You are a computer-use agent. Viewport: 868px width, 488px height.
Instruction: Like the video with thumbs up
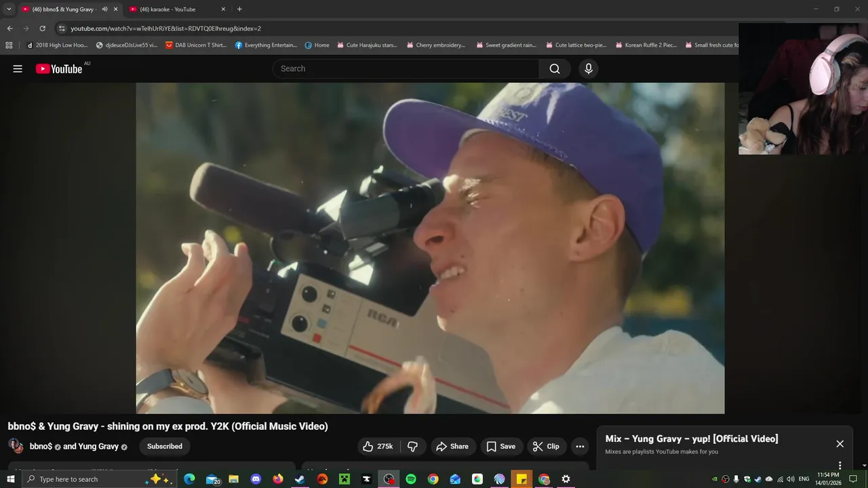pos(378,446)
